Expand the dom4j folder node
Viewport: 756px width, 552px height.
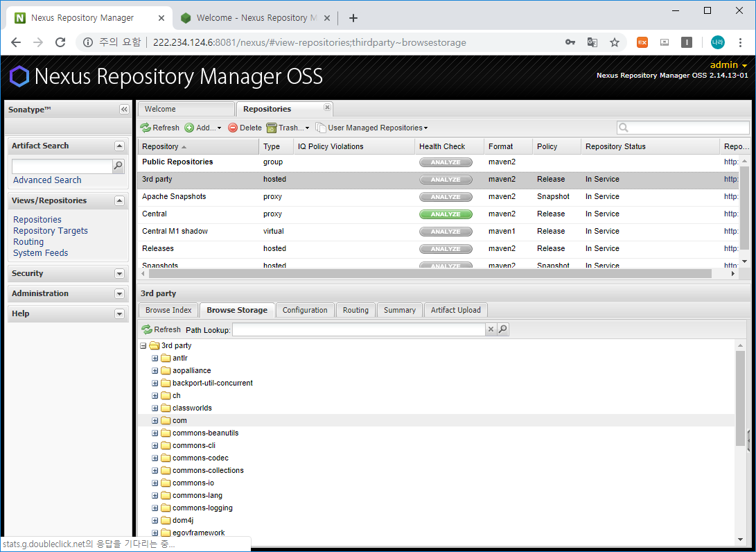(155, 521)
